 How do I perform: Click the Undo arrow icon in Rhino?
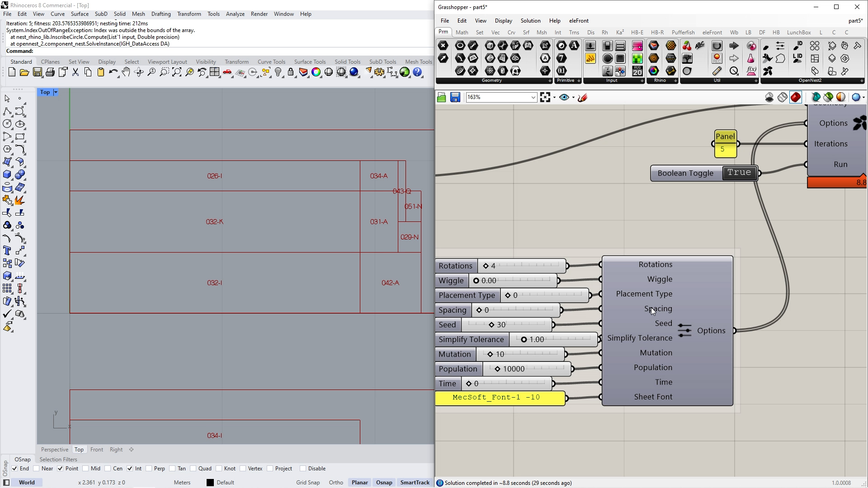[113, 72]
